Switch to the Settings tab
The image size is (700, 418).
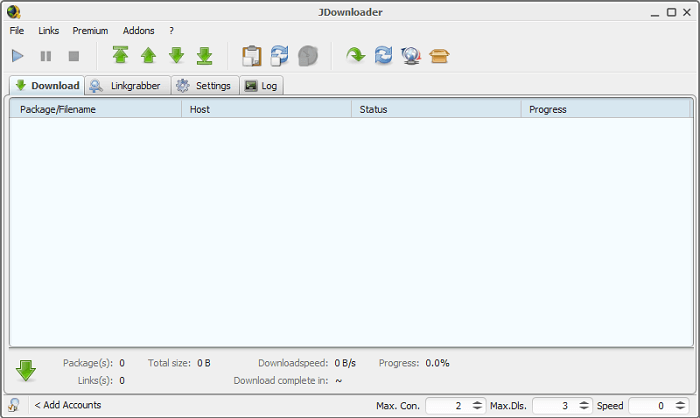[x=204, y=86]
